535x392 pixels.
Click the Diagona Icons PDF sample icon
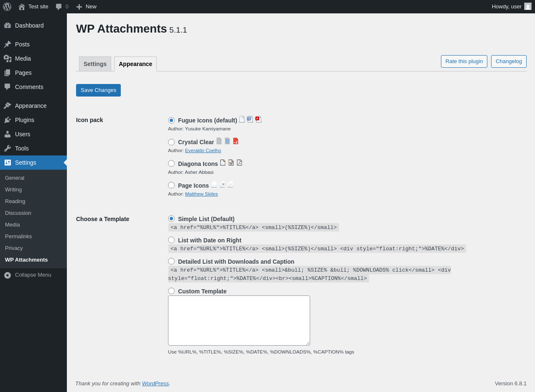(239, 163)
